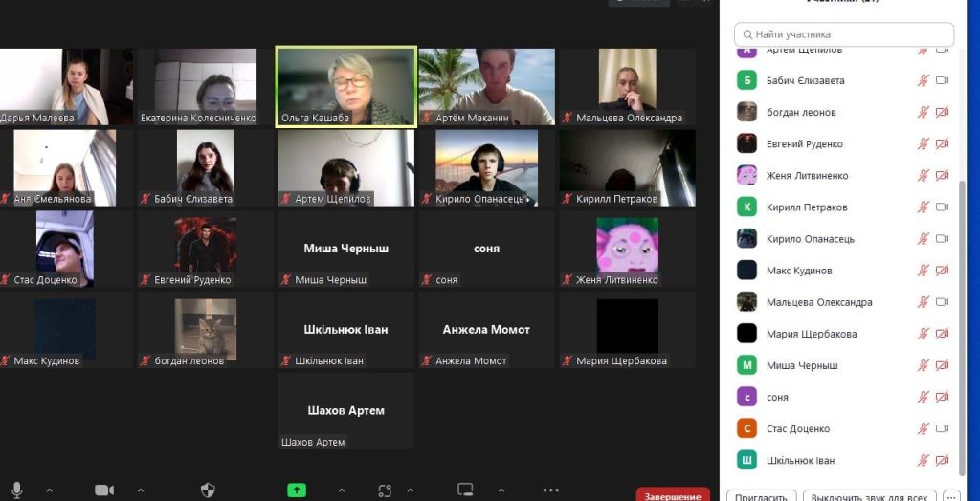Image resolution: width=980 pixels, height=501 pixels.
Task: Click the red Завершение button
Action: point(673,495)
